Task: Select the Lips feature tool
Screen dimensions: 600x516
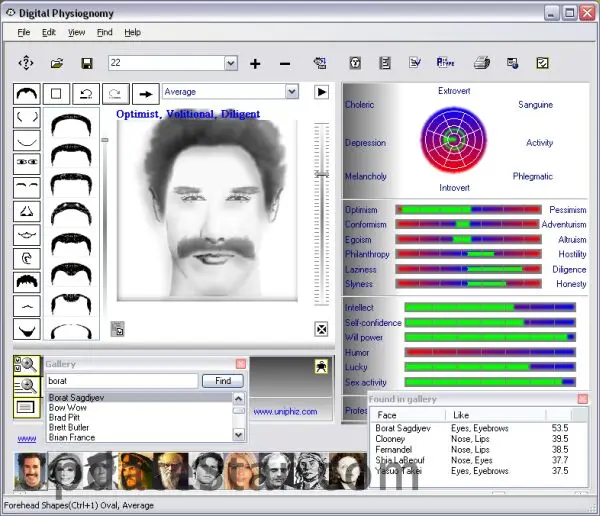Action: 27,234
